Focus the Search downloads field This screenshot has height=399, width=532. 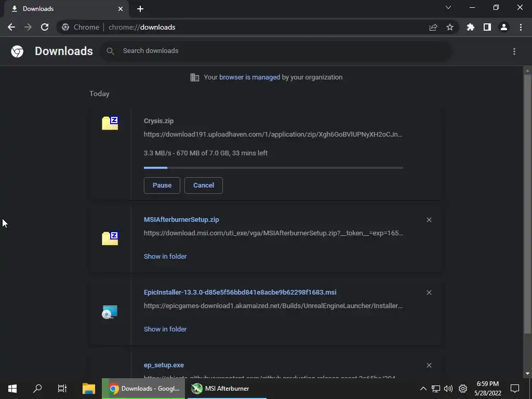click(x=276, y=51)
